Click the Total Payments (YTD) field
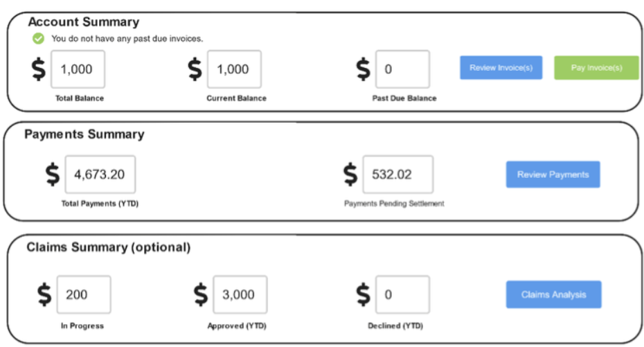The image size is (644, 347). coord(100,174)
